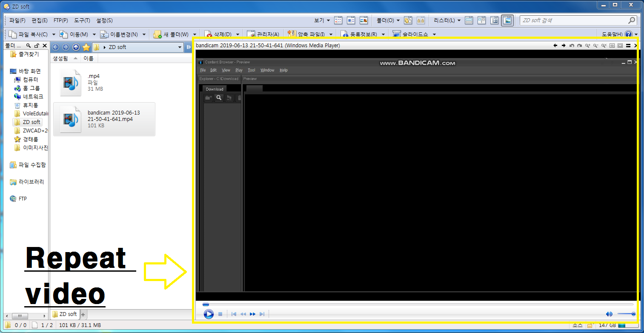
Task: Click the 등록정보(R) properties button
Action: coord(358,34)
